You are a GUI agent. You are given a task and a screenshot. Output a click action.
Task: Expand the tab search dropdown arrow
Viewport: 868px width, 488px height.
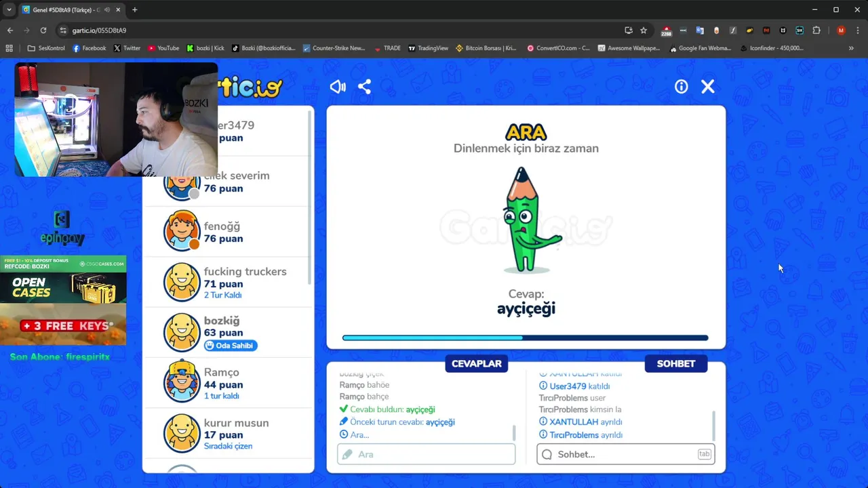pyautogui.click(x=9, y=9)
